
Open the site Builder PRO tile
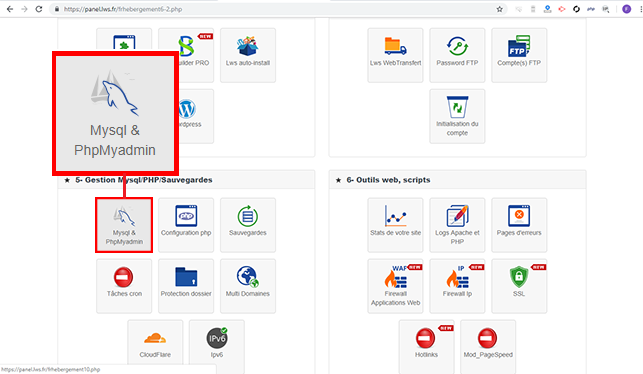click(x=196, y=55)
